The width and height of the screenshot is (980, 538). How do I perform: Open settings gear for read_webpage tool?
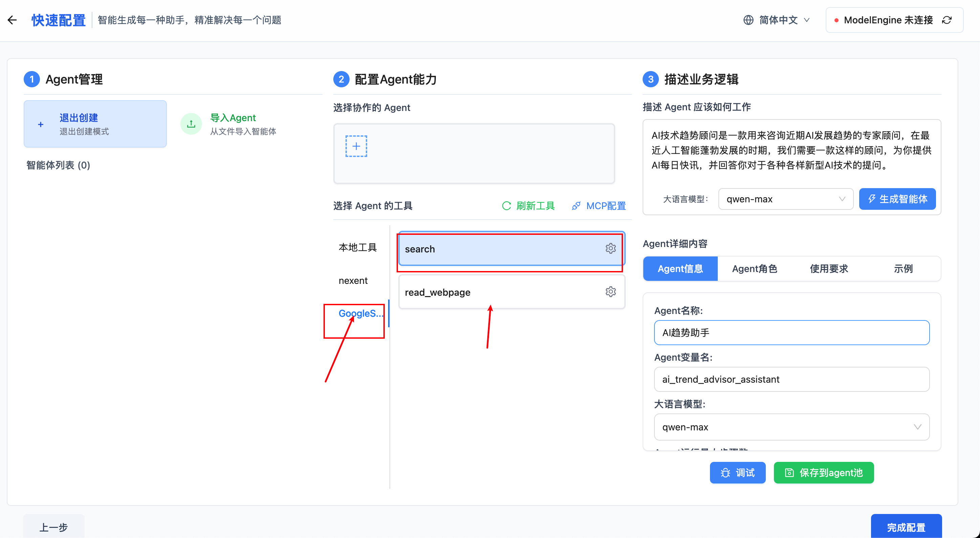610,292
